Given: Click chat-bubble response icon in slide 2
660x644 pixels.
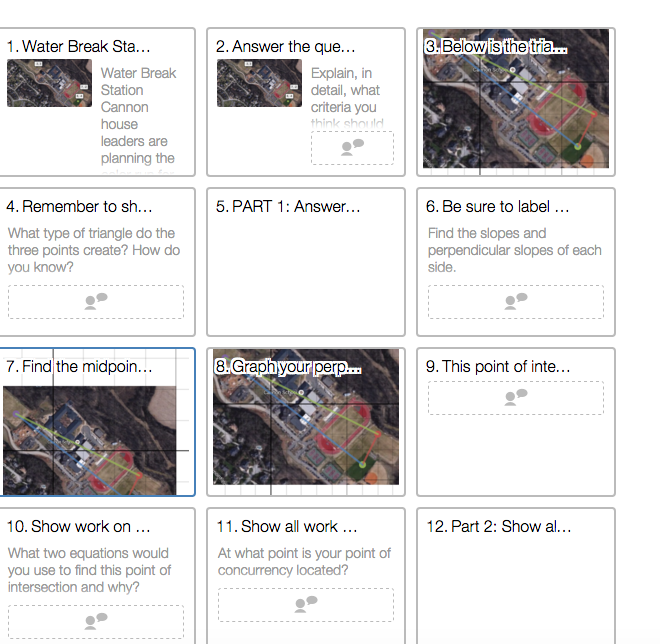Looking at the screenshot, I should point(352,148).
